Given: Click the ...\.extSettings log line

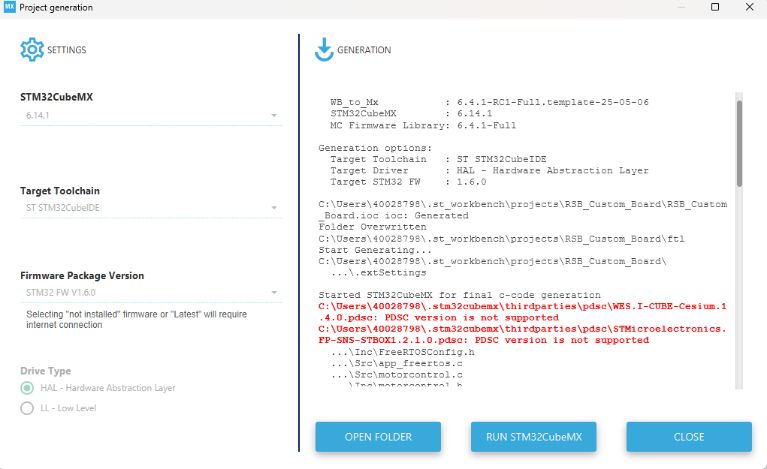Looking at the screenshot, I should [x=379, y=272].
